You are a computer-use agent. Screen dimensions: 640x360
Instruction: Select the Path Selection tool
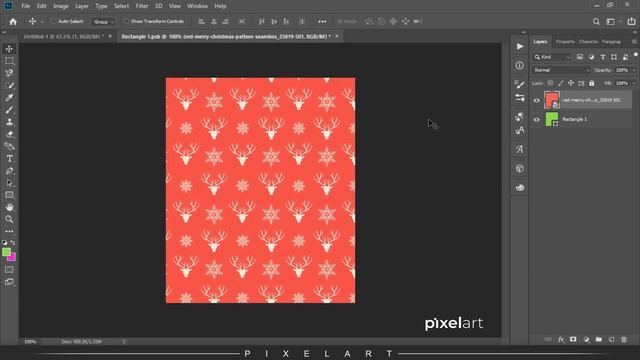pyautogui.click(x=9, y=183)
